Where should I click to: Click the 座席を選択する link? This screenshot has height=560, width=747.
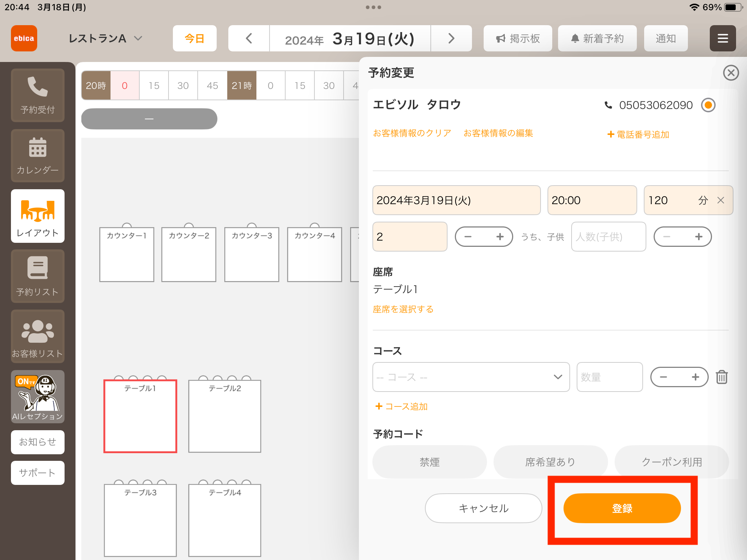click(x=403, y=309)
